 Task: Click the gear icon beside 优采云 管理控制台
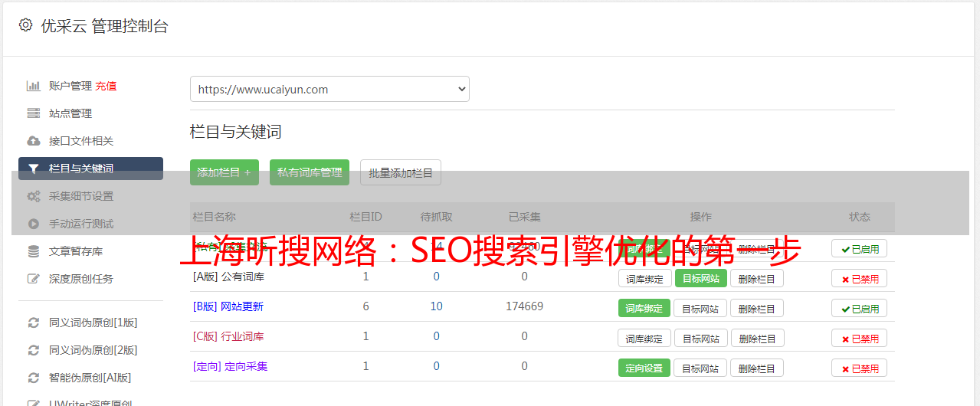[x=26, y=25]
